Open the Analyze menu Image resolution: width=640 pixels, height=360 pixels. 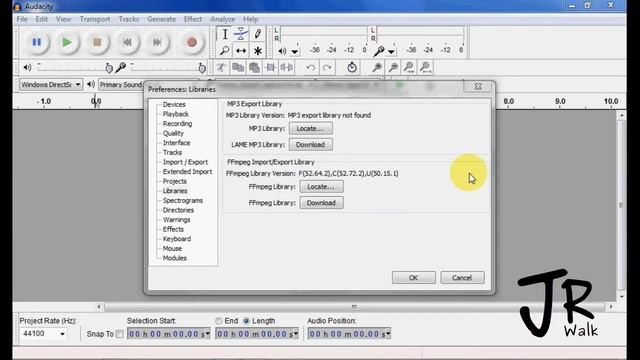[222, 19]
